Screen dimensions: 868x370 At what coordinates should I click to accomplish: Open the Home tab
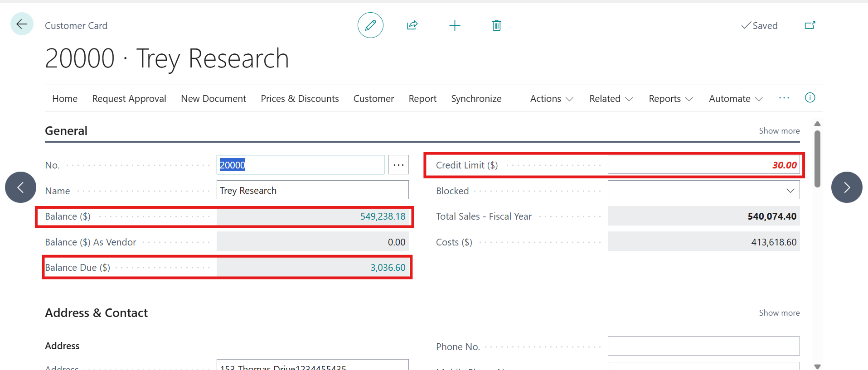65,99
